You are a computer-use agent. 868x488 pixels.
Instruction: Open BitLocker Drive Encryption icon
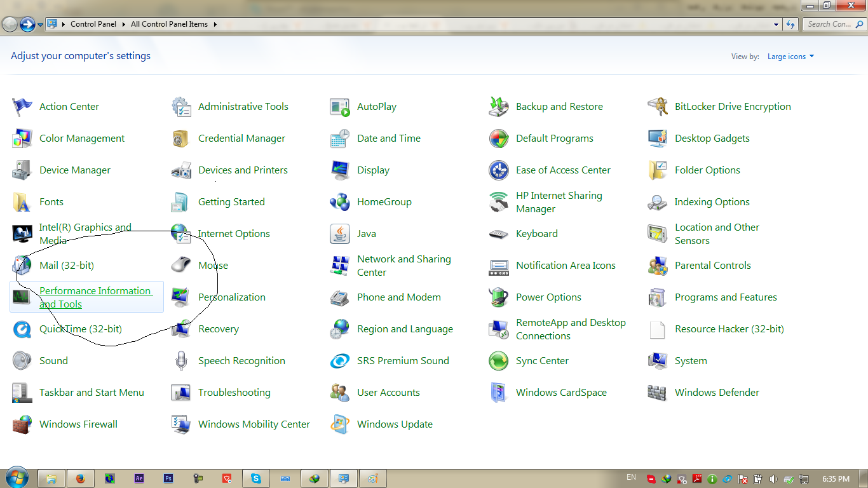click(x=658, y=107)
